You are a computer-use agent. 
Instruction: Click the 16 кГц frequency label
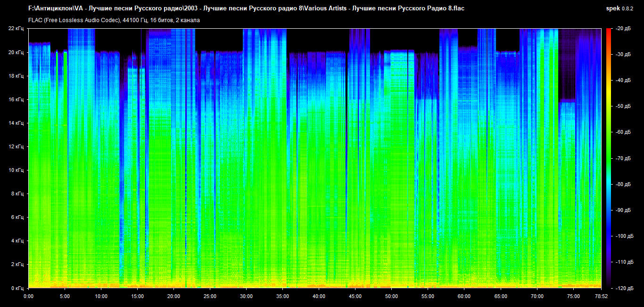pyautogui.click(x=17, y=99)
